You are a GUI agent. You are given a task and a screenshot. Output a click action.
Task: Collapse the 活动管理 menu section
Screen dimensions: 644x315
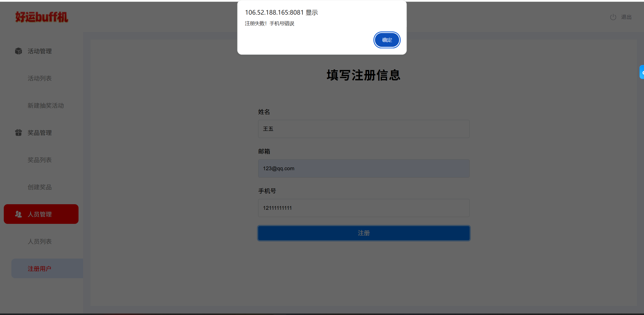pos(40,51)
